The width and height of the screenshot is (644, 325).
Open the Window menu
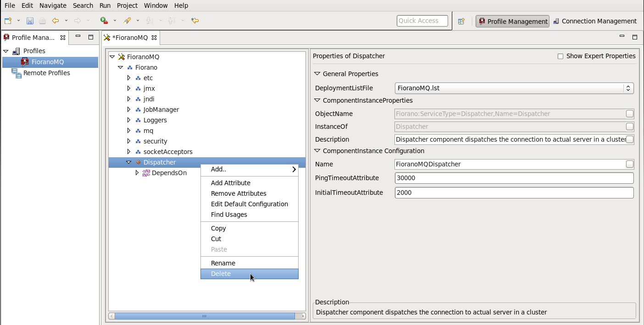[x=155, y=6]
